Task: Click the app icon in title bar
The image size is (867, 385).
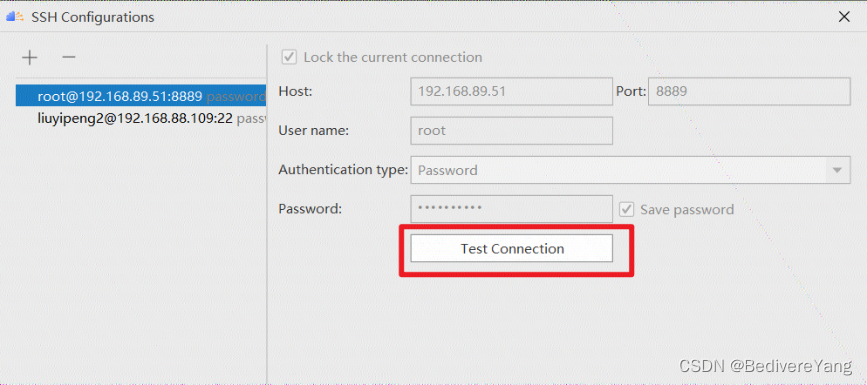Action: pyautogui.click(x=15, y=17)
